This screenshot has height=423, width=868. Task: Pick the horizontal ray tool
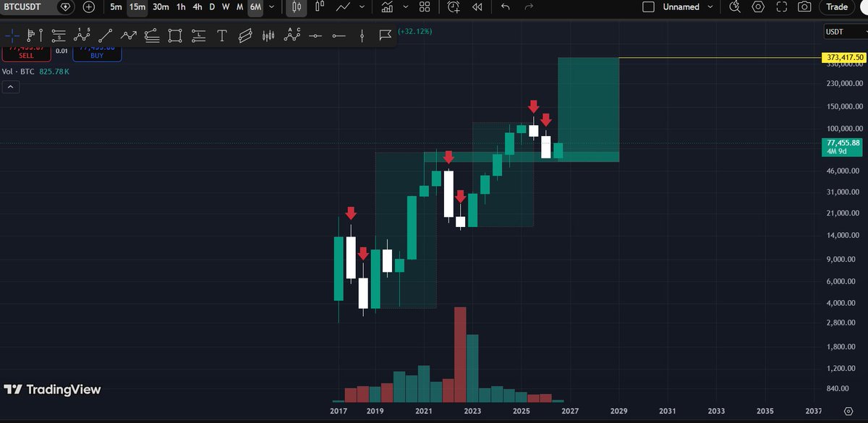coord(339,35)
